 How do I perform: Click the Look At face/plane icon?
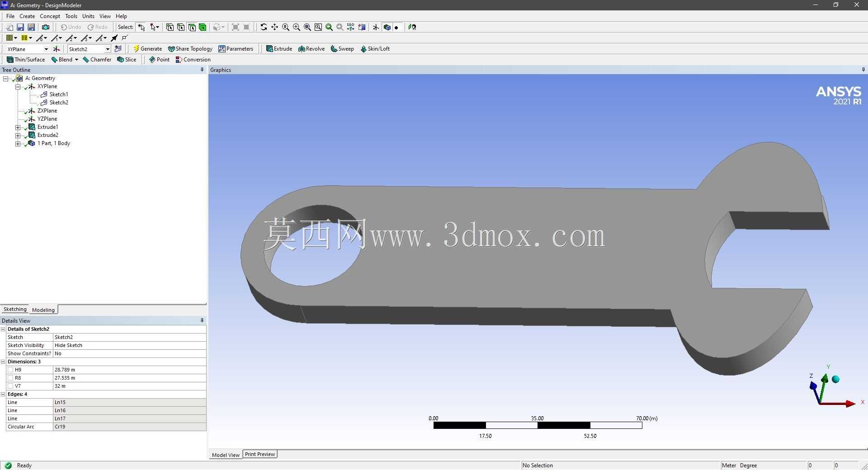[x=412, y=27]
